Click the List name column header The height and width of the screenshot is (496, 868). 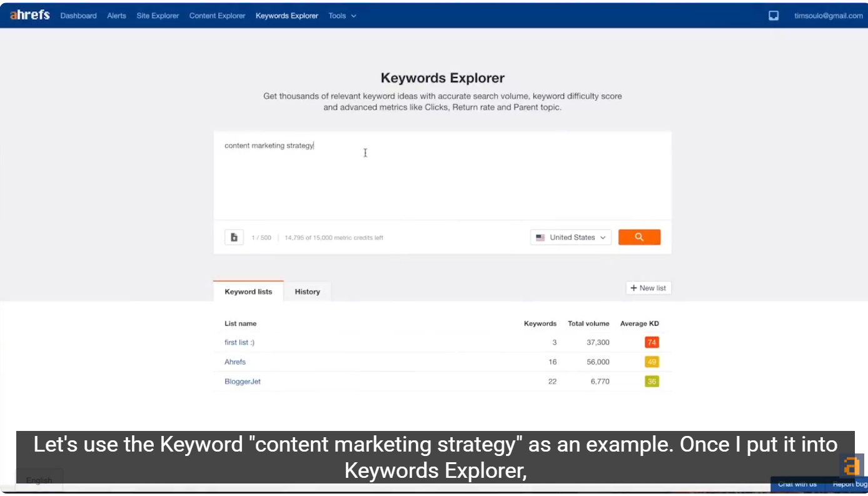240,323
